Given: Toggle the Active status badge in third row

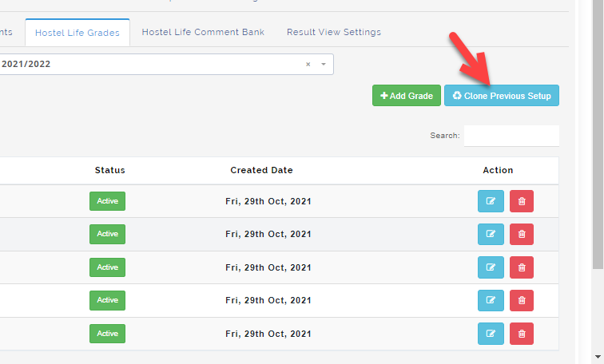Looking at the screenshot, I should click(108, 267).
